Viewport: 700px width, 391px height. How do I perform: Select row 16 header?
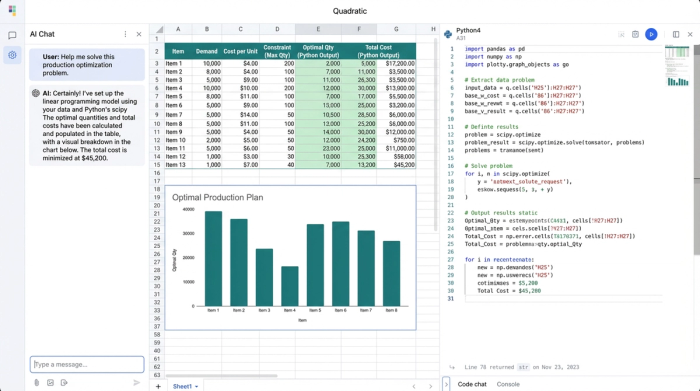(157, 173)
